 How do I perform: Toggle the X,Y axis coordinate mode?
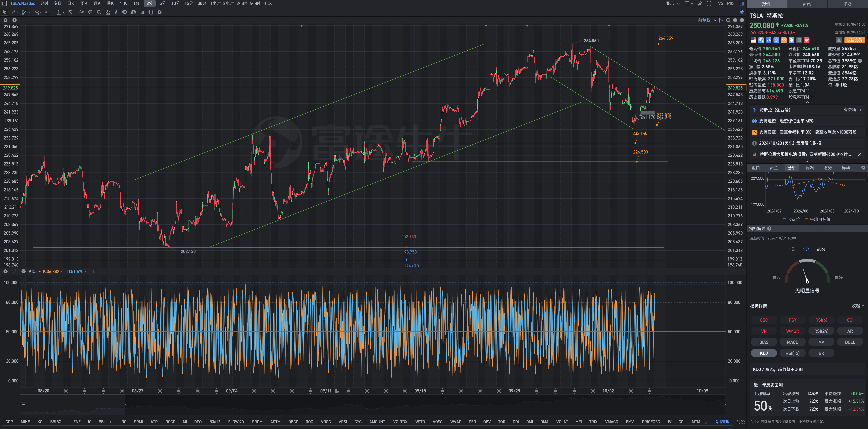[x=721, y=20]
